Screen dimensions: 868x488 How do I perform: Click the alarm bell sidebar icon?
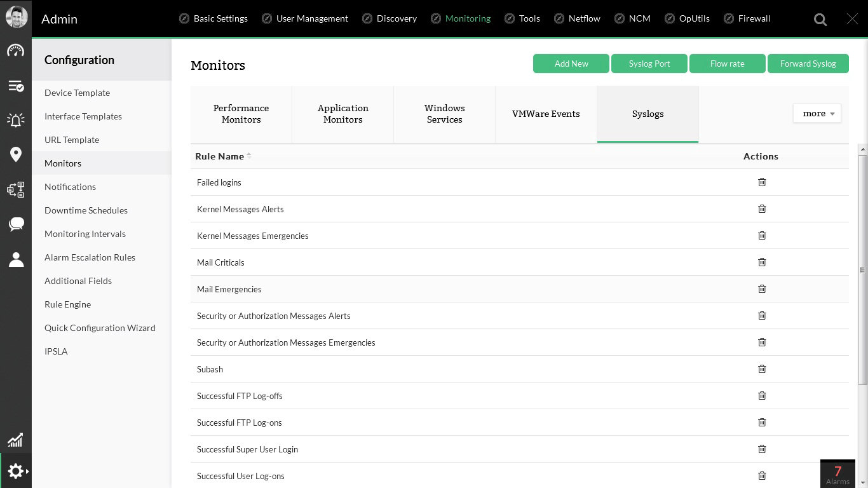coord(16,119)
